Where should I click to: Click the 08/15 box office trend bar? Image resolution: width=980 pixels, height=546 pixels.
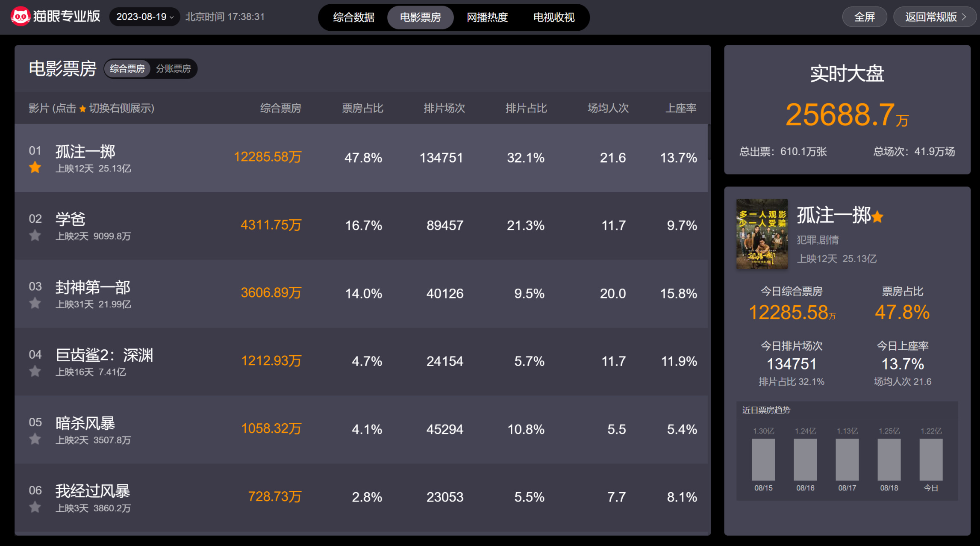(x=763, y=459)
